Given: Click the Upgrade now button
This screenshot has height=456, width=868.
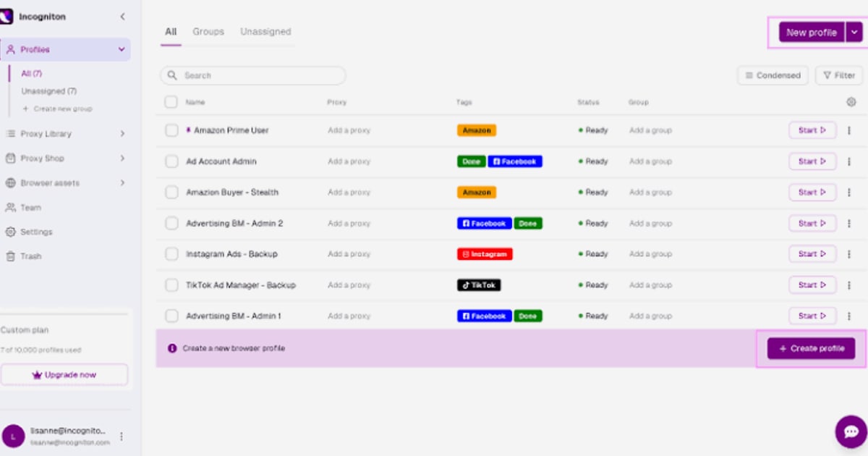Looking at the screenshot, I should tap(64, 375).
